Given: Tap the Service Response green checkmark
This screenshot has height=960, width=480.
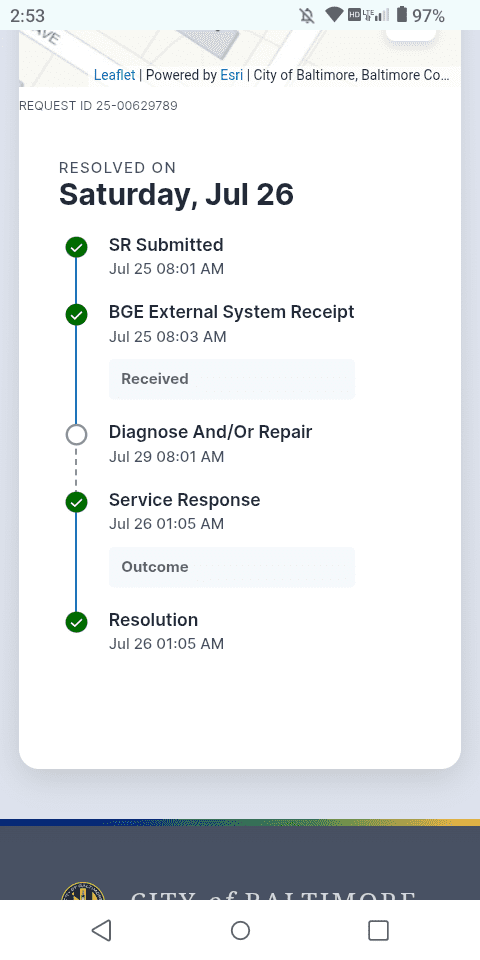Looking at the screenshot, I should [x=77, y=502].
